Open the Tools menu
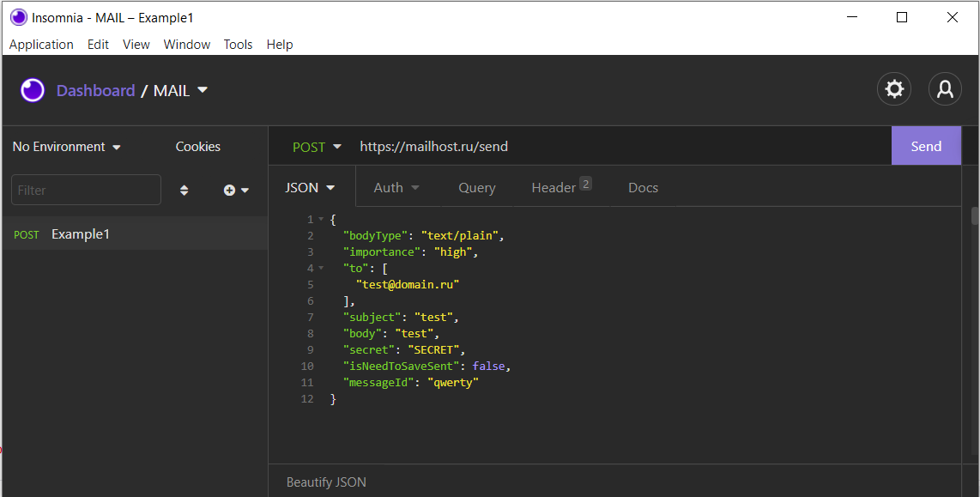Image resolution: width=980 pixels, height=497 pixels. click(238, 44)
